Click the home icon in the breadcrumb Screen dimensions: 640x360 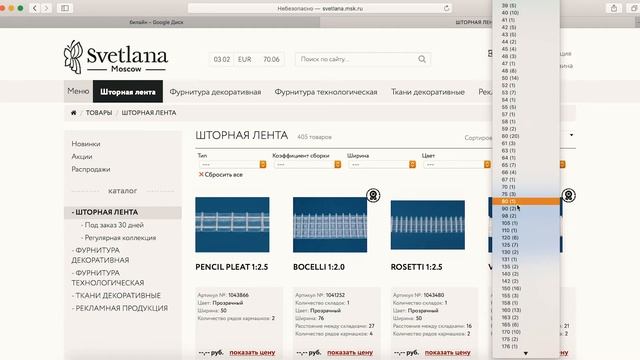tap(73, 113)
